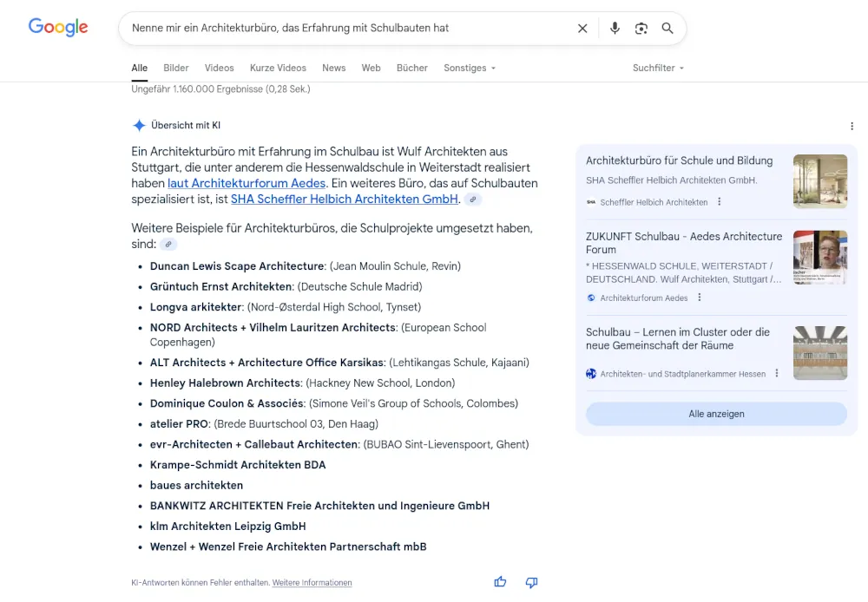Open more options for Scheffler Helbich Architekten source
Screen dimensions: 868x602
[x=719, y=202]
